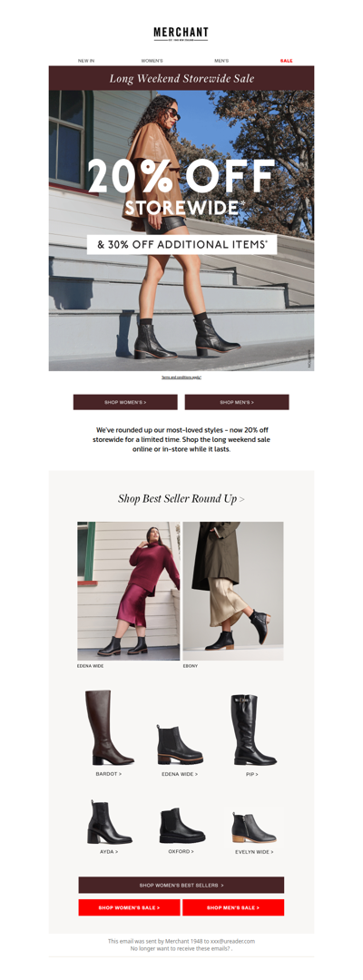The image size is (363, 980).
Task: Select the Edena Wide model photo
Action: pyautogui.click(x=129, y=592)
